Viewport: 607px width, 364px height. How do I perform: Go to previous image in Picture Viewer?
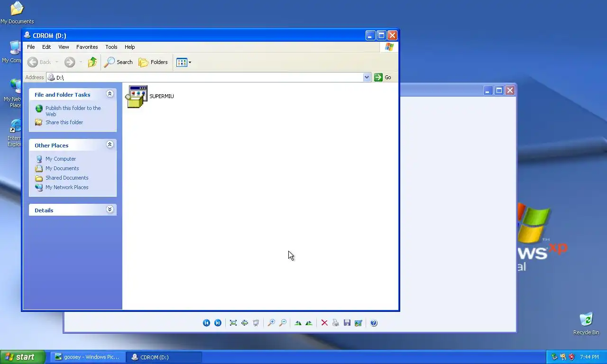tap(206, 323)
